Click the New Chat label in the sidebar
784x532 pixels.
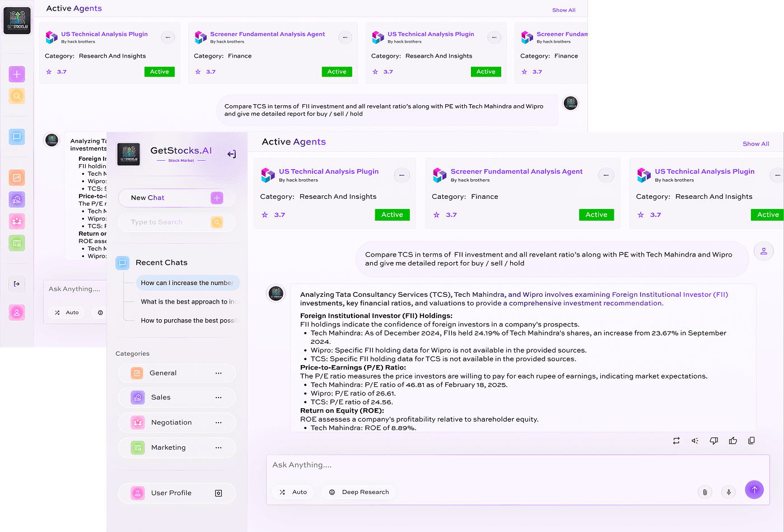[x=148, y=198]
